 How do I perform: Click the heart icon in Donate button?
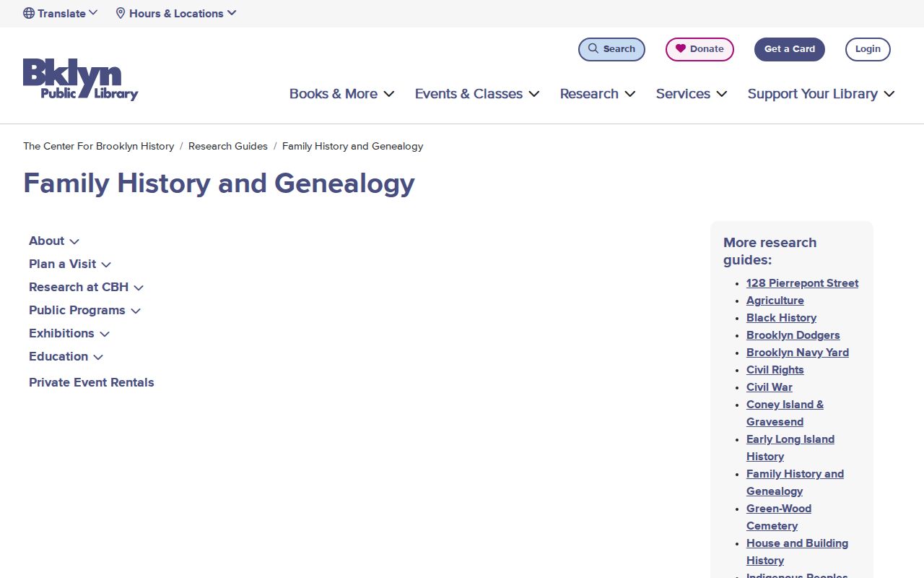(x=681, y=48)
